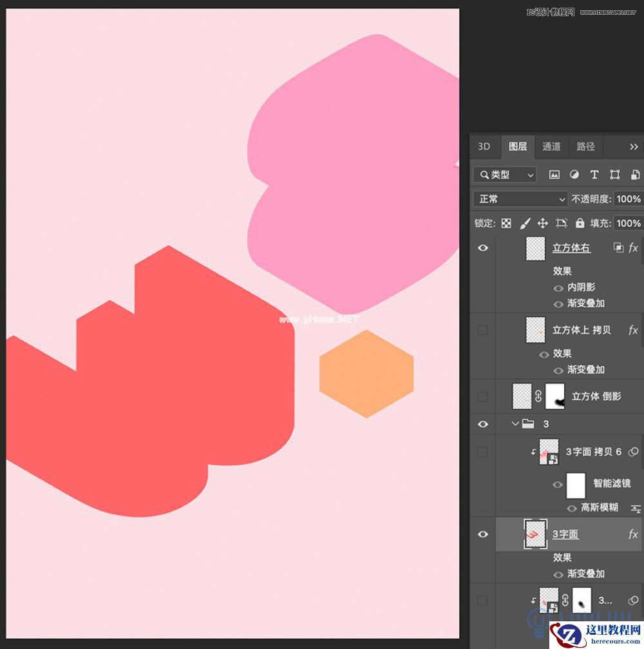
Task: Select 立方体 倒影 layer thumbnail
Action: (522, 396)
